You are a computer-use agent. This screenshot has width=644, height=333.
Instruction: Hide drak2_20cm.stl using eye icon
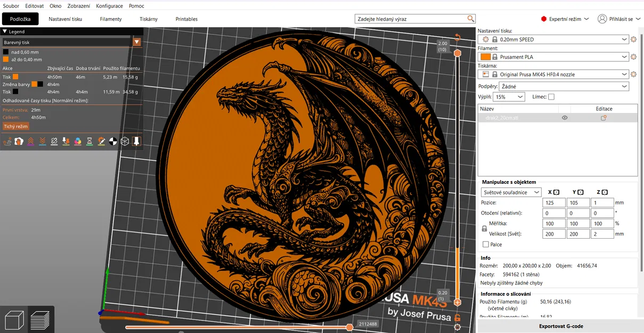point(565,118)
